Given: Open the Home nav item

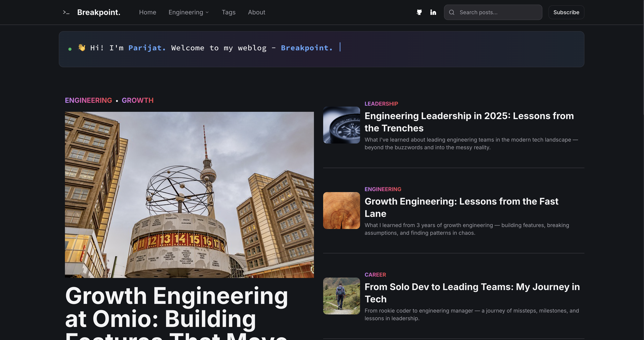Looking at the screenshot, I should coord(148,12).
